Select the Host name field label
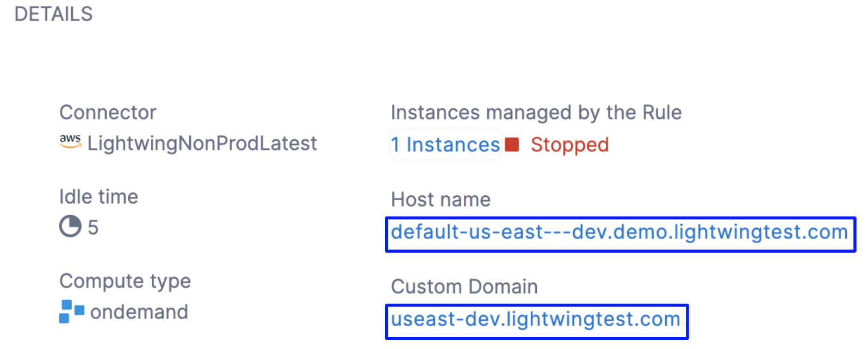The height and width of the screenshot is (349, 868). (441, 200)
